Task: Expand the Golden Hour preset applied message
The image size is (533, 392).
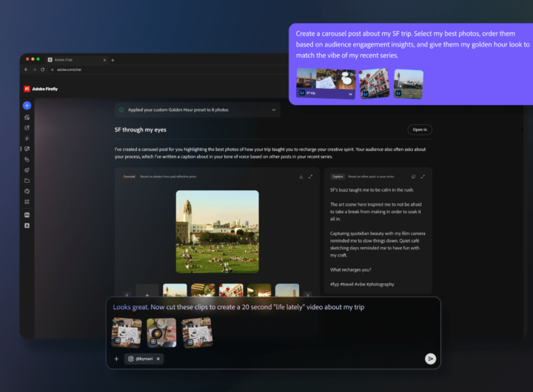Action: [273, 109]
